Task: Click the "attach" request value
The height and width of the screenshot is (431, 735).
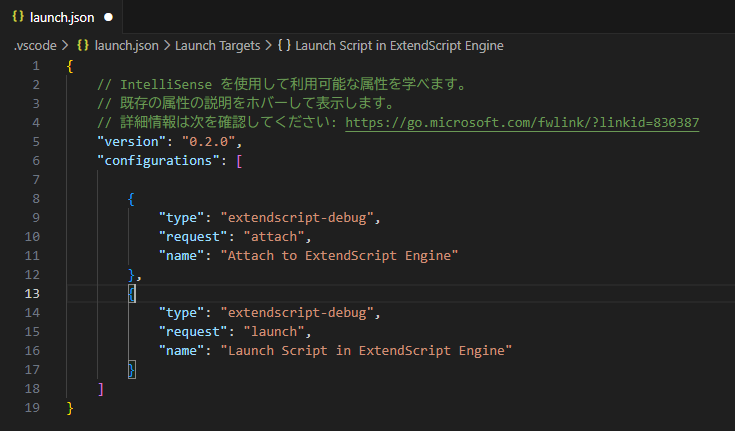Action: point(274,236)
